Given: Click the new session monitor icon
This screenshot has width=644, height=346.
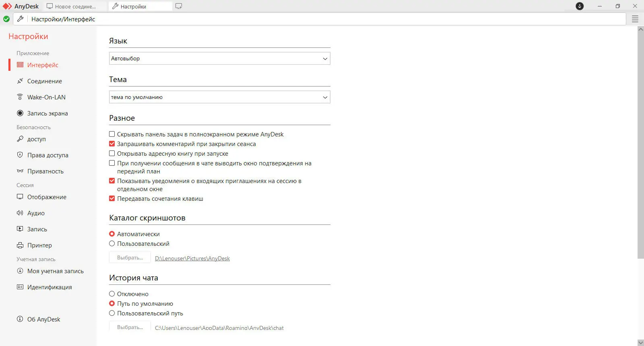Looking at the screenshot, I should tap(179, 6).
